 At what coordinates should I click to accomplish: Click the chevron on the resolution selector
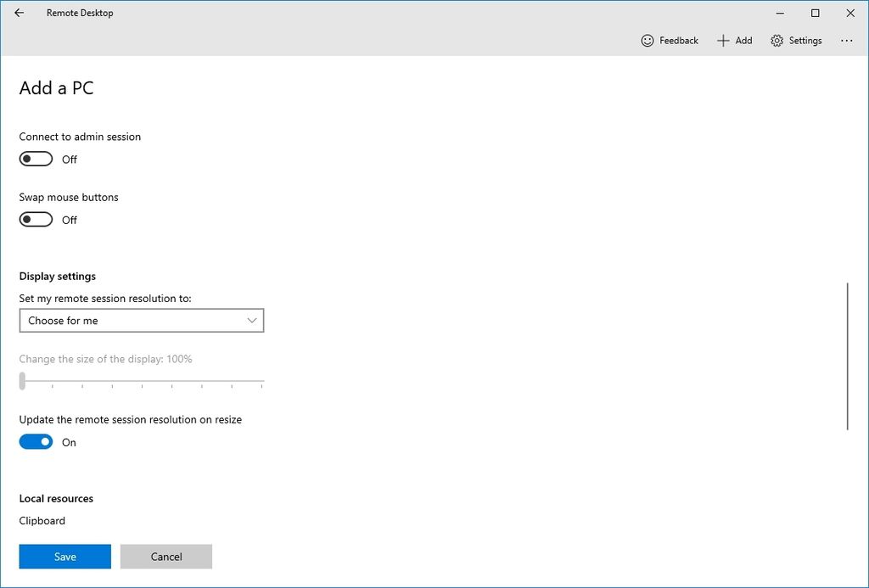[252, 321]
